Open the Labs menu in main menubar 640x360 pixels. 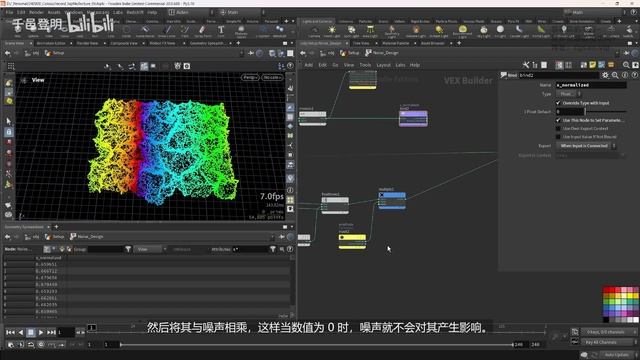tap(118, 12)
